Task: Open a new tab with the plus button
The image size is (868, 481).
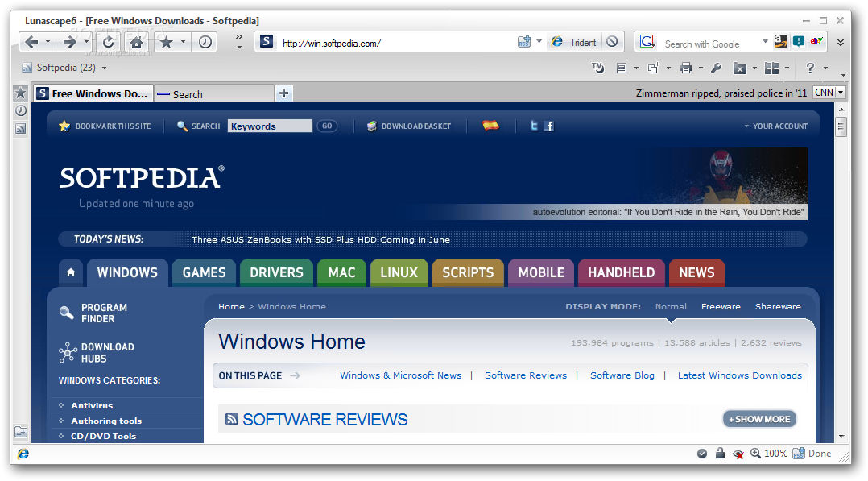Action: pyautogui.click(x=284, y=93)
